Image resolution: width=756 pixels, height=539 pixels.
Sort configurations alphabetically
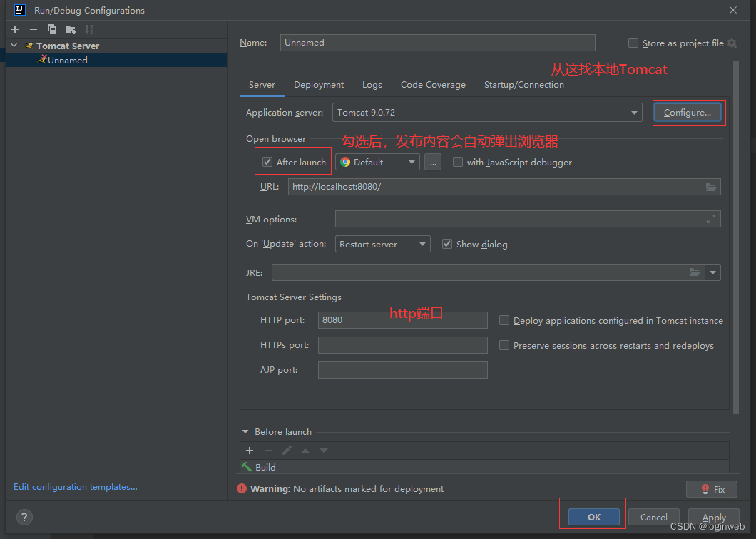click(x=89, y=29)
